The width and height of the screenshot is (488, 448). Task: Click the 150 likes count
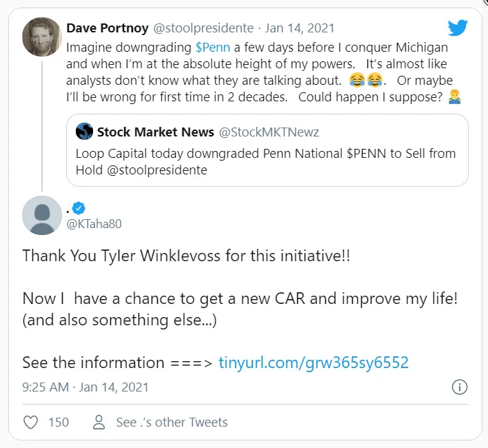59,422
